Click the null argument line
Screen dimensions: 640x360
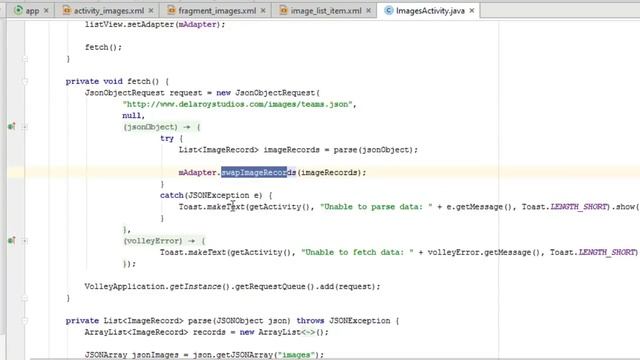click(x=133, y=116)
